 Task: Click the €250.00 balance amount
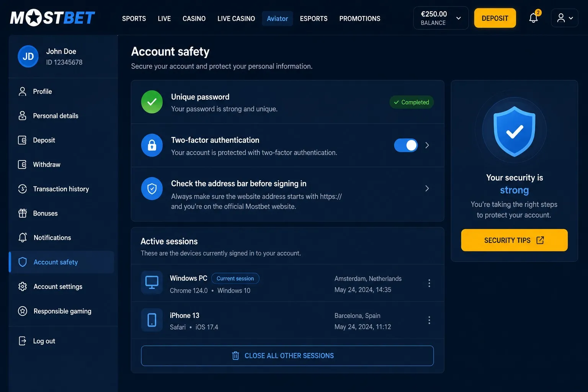coord(434,14)
